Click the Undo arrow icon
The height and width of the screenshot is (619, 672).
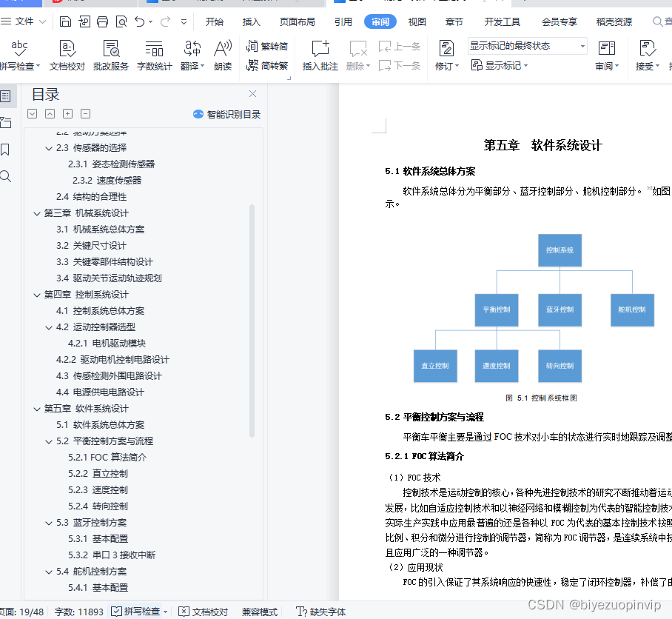(140, 21)
